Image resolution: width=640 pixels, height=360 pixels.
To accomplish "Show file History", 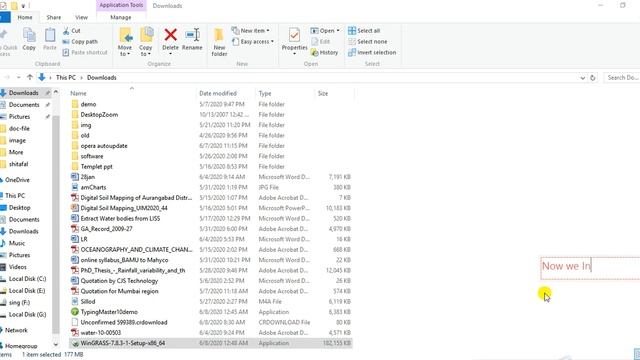I will pos(324,52).
